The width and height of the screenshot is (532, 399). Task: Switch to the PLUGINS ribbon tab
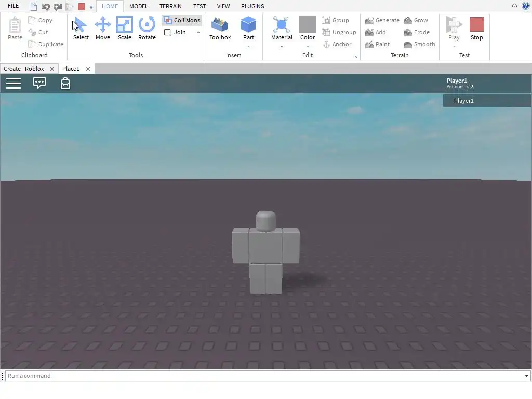point(252,6)
